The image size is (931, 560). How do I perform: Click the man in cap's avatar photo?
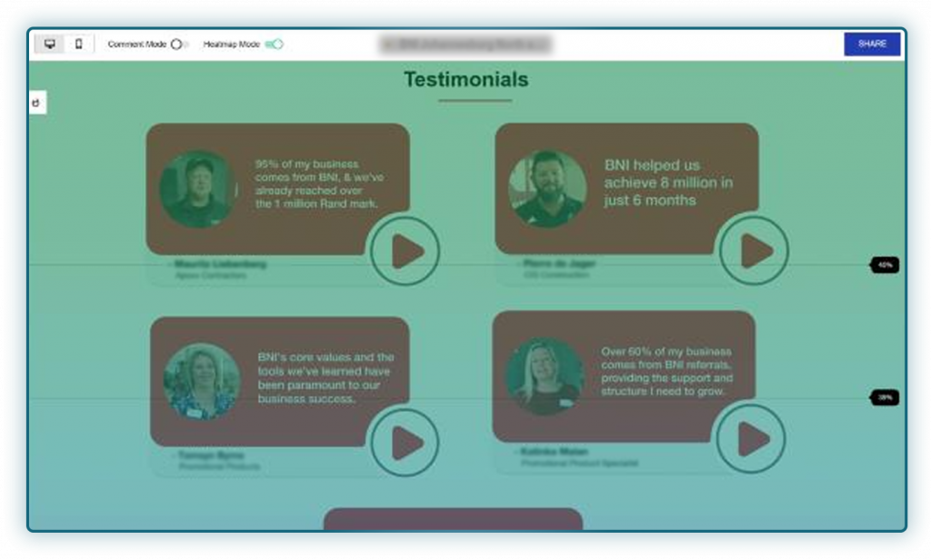pyautogui.click(x=197, y=189)
